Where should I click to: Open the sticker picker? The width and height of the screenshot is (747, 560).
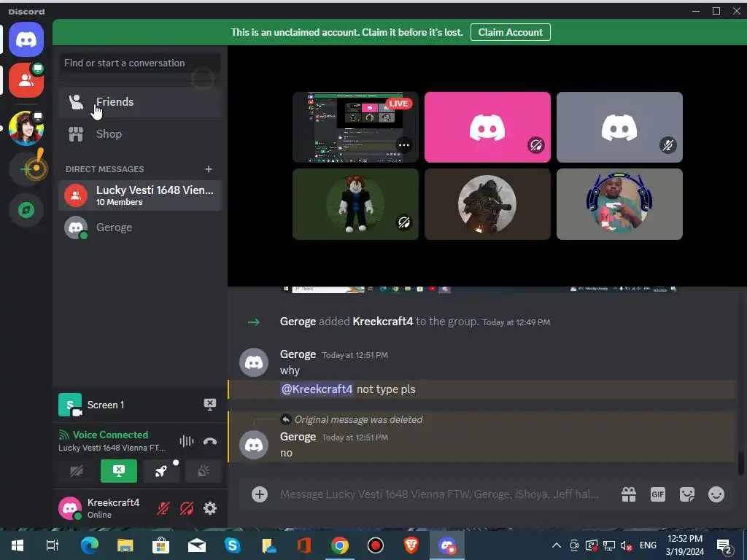click(687, 494)
